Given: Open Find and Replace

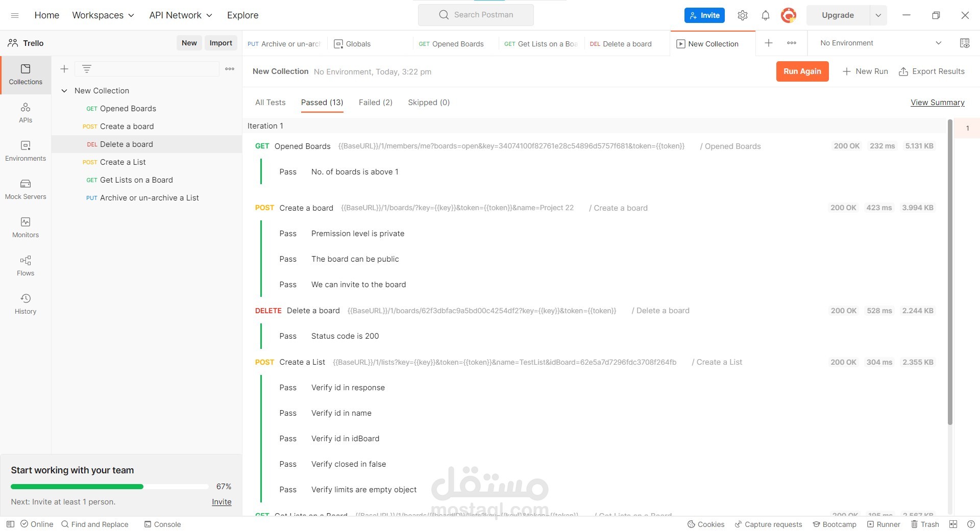Looking at the screenshot, I should click(94, 524).
